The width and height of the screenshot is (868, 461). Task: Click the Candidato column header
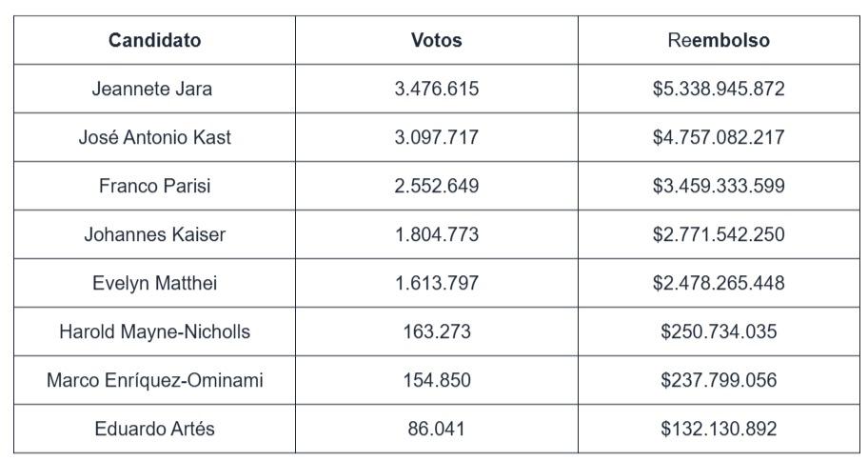click(154, 40)
